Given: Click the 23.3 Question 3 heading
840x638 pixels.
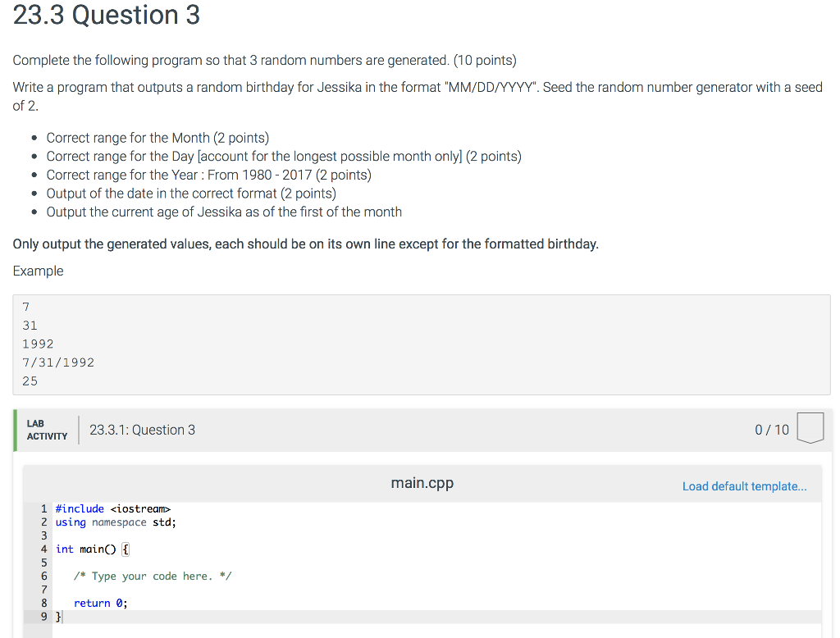Looking at the screenshot, I should (x=107, y=16).
